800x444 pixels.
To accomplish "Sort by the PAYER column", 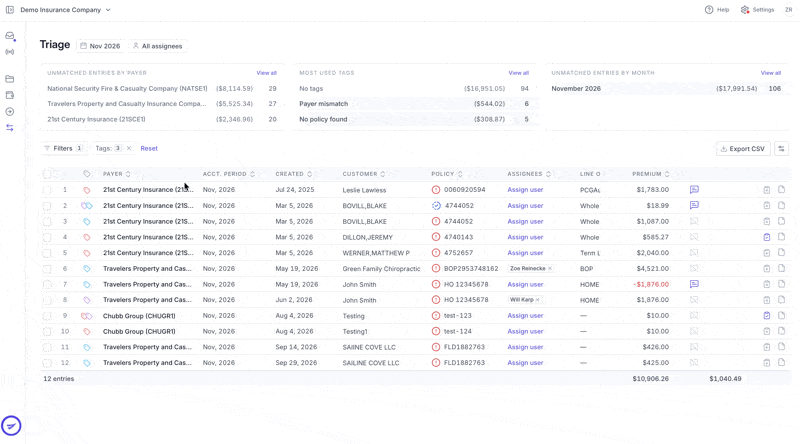I will coord(117,174).
